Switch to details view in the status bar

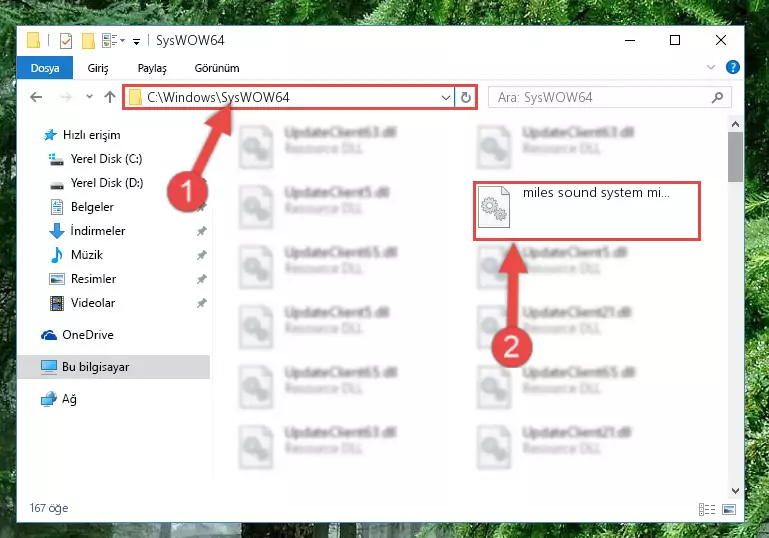[x=707, y=510]
